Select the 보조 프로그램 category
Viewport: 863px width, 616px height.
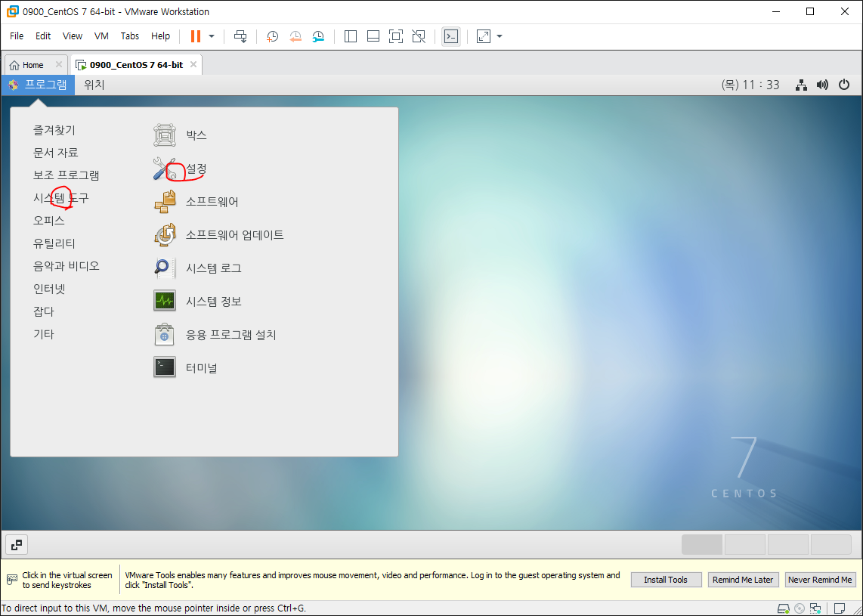[66, 175]
